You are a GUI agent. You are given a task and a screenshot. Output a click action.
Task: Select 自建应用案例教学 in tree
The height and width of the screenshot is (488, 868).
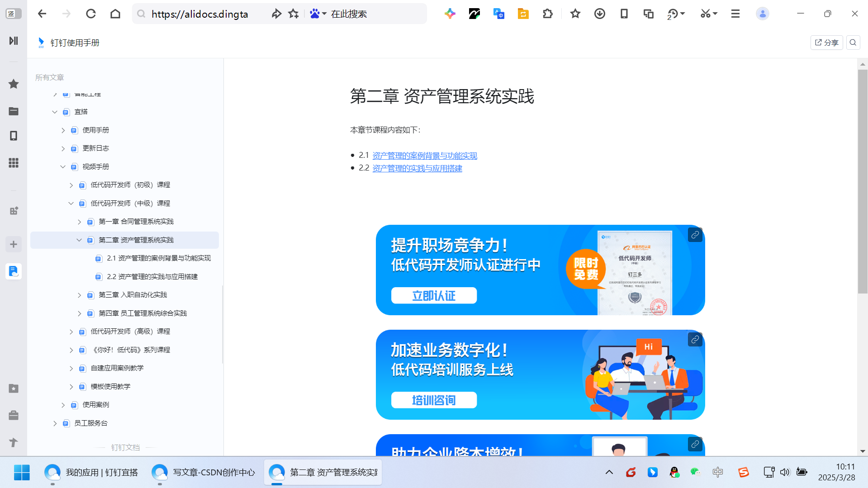pos(117,368)
